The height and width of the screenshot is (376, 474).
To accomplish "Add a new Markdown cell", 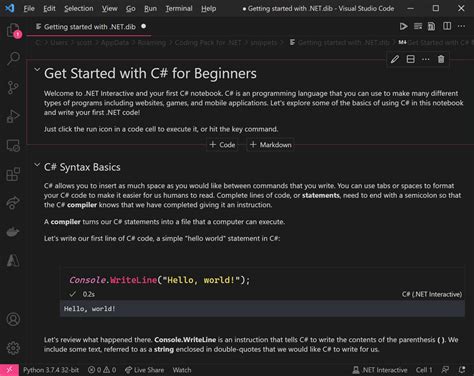I will 270,145.
